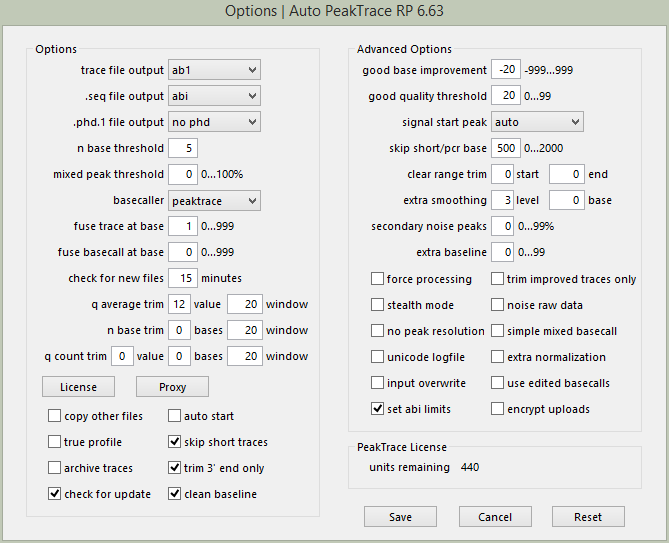
Task: Open the Proxy settings button
Action: [172, 387]
